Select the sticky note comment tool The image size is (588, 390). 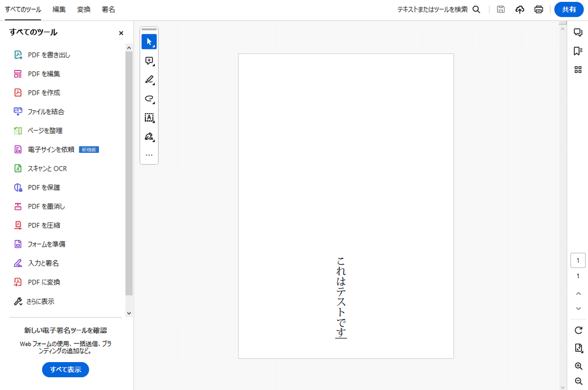[149, 60]
